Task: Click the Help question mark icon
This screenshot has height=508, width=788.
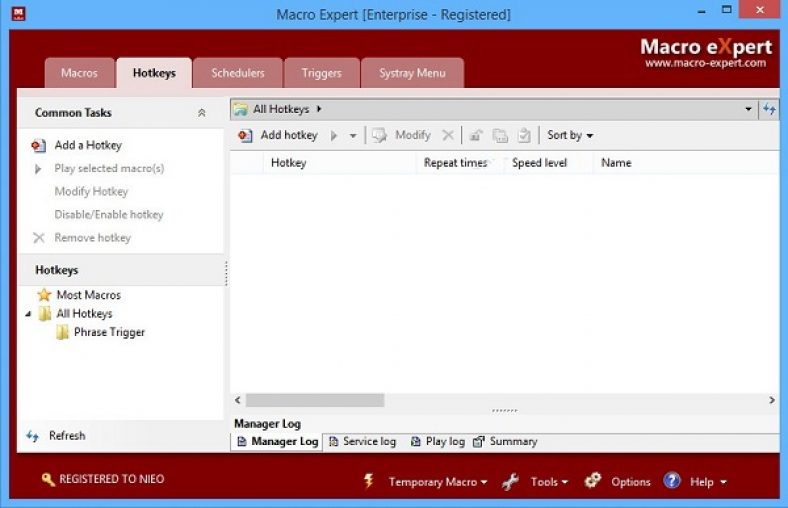Action: coord(672,481)
